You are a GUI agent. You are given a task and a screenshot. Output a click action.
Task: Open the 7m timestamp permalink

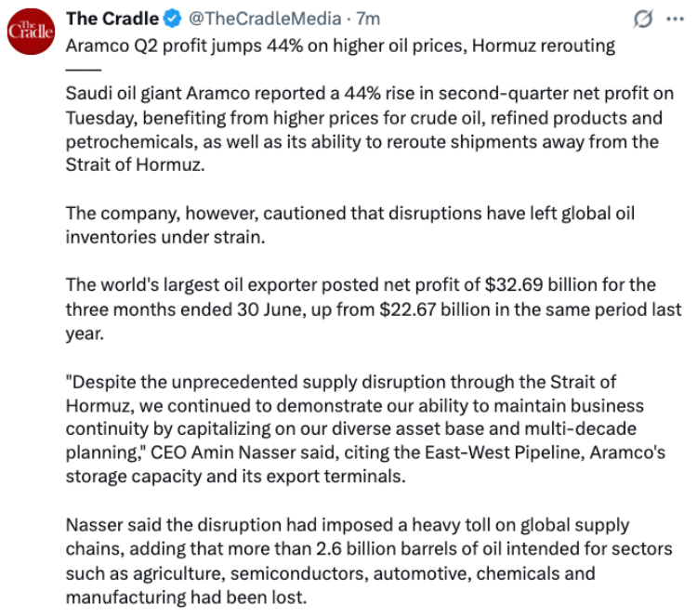coord(368,20)
